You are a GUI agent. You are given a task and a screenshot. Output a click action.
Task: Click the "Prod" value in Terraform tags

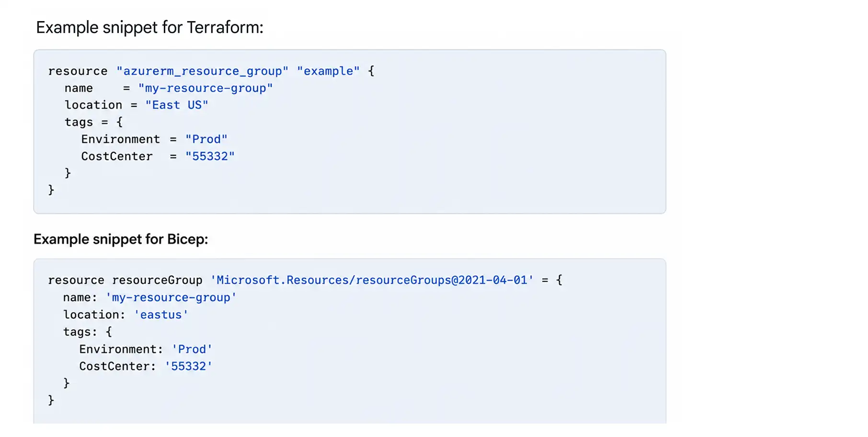(x=206, y=139)
